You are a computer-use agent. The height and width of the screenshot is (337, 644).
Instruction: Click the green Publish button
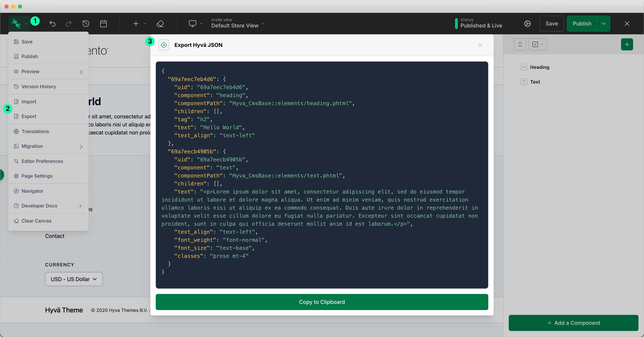(582, 23)
